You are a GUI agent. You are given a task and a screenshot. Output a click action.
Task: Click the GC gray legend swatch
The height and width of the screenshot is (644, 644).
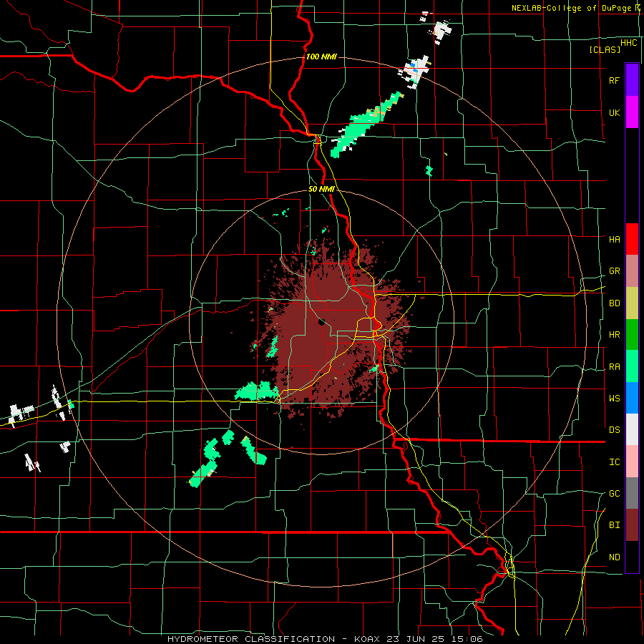[x=632, y=493]
